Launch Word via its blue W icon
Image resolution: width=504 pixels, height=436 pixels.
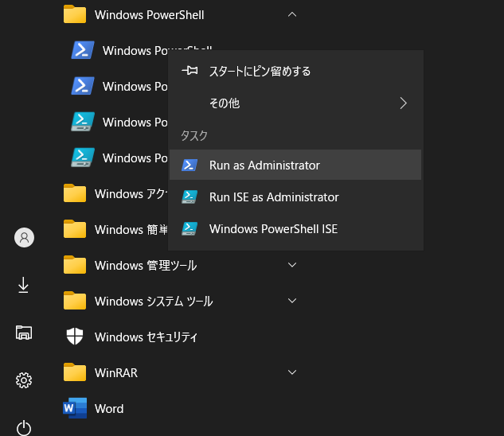click(75, 408)
